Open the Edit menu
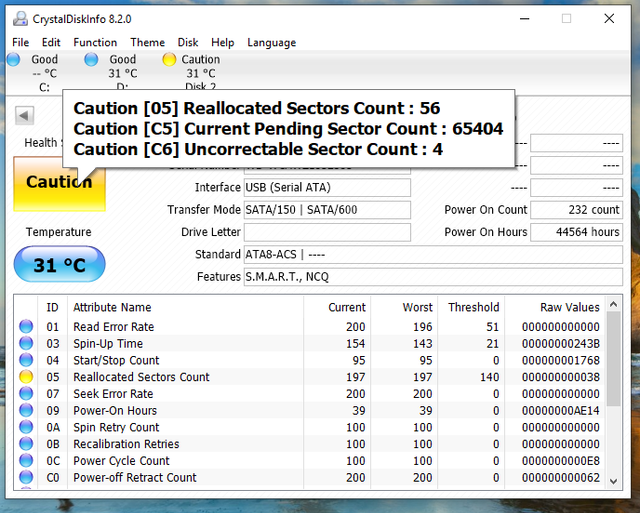 (51, 42)
